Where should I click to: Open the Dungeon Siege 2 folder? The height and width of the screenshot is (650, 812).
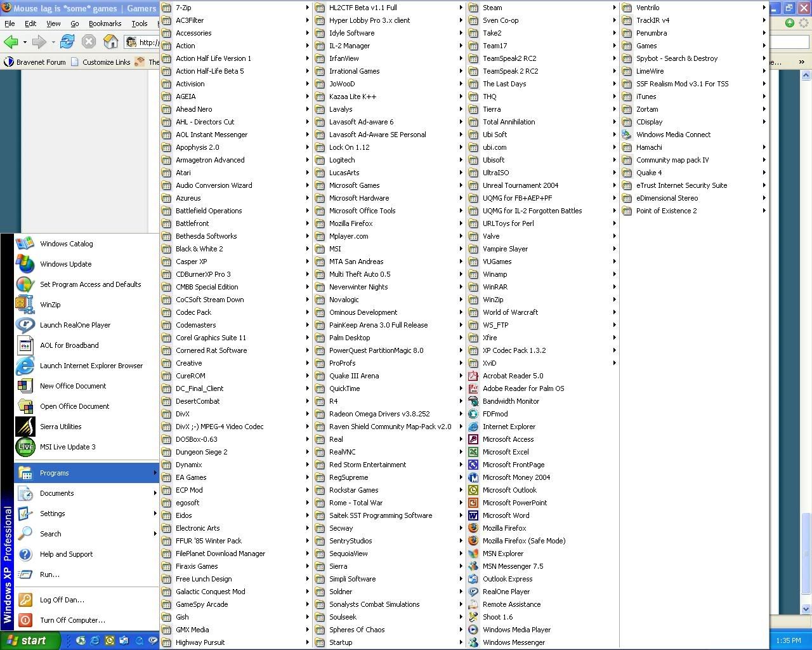[x=235, y=452]
